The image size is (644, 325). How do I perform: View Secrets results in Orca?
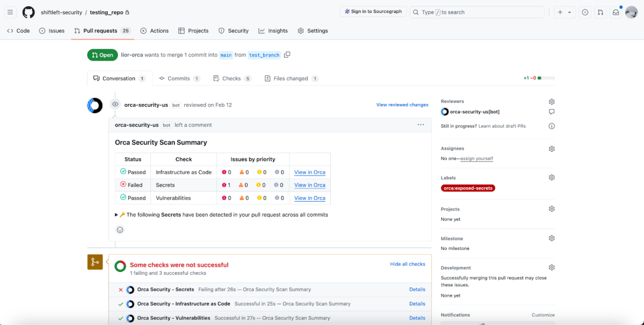click(310, 185)
